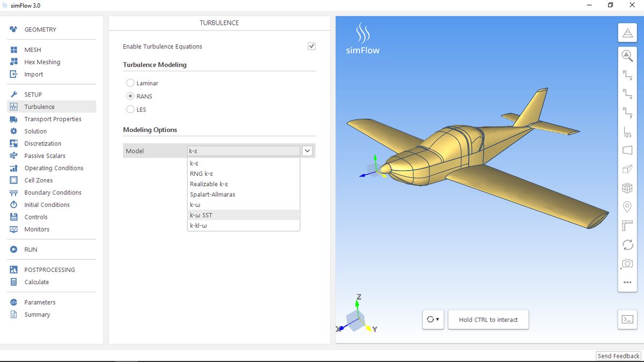The image size is (644, 362).
Task: Open Boundary Conditions in the sidebar
Action: coord(53,193)
